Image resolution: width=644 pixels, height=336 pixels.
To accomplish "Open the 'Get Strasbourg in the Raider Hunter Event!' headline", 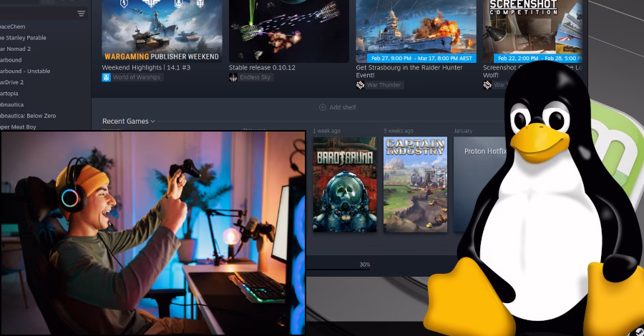I will click(409, 71).
